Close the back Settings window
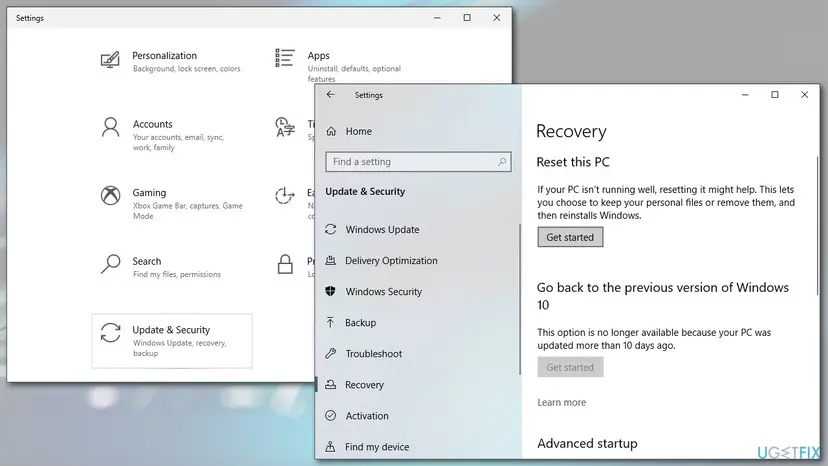 pyautogui.click(x=496, y=17)
